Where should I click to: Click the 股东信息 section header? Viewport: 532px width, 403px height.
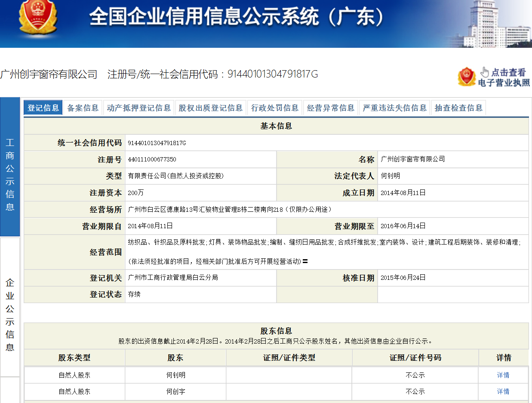click(276, 331)
